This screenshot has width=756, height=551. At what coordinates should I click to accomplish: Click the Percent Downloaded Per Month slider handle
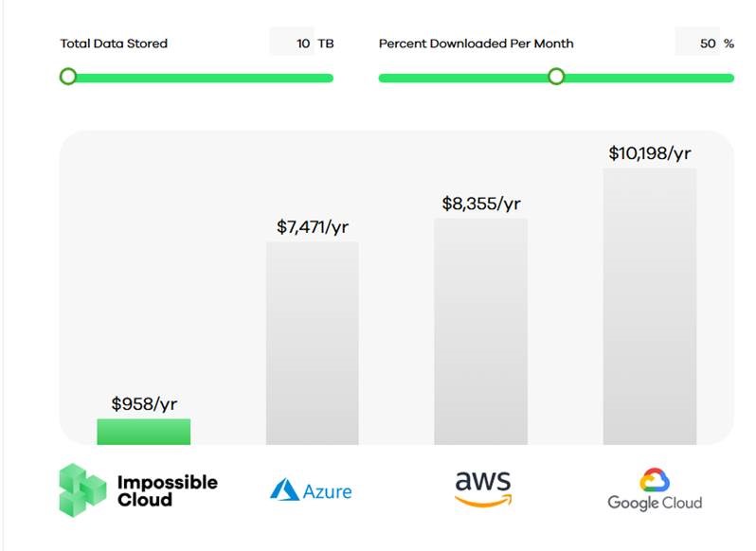pyautogui.click(x=556, y=77)
